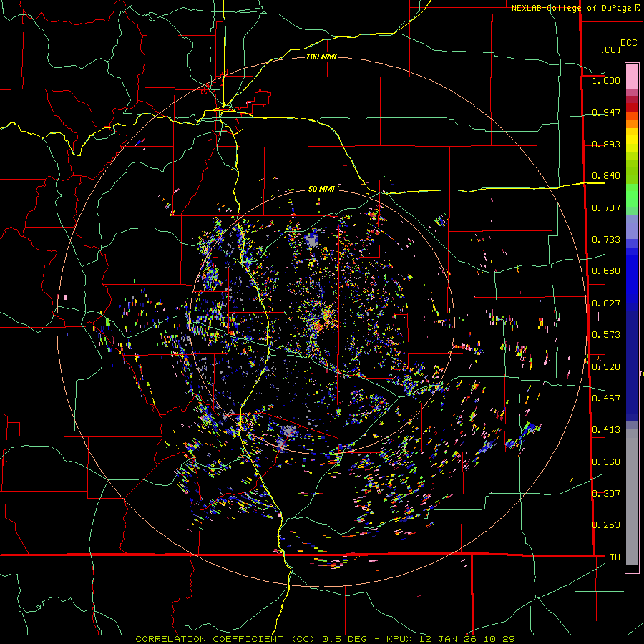Click the 0.947 value on color scale

[606, 112]
